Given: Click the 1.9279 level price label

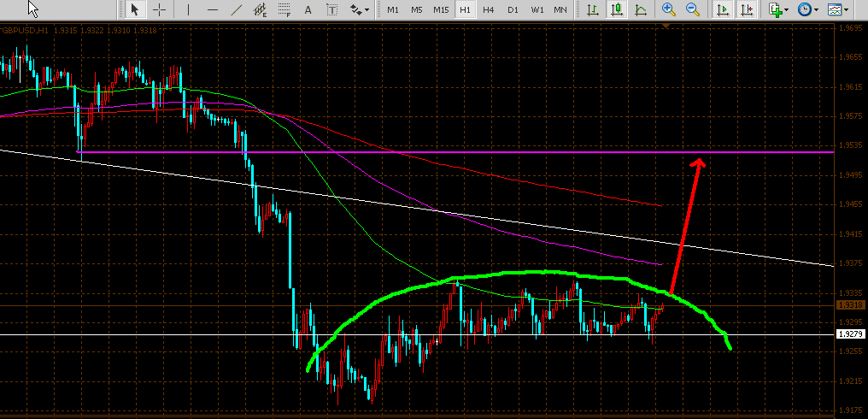Looking at the screenshot, I should click(851, 334).
